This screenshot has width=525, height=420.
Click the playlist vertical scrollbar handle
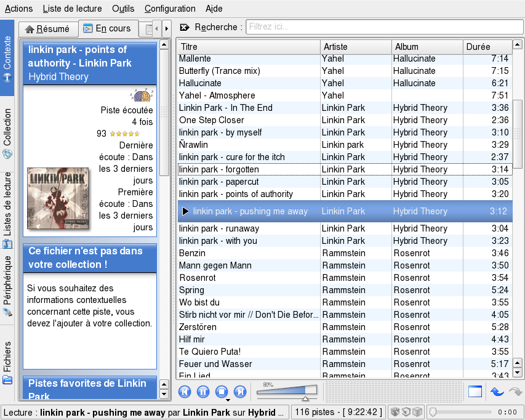click(517, 133)
